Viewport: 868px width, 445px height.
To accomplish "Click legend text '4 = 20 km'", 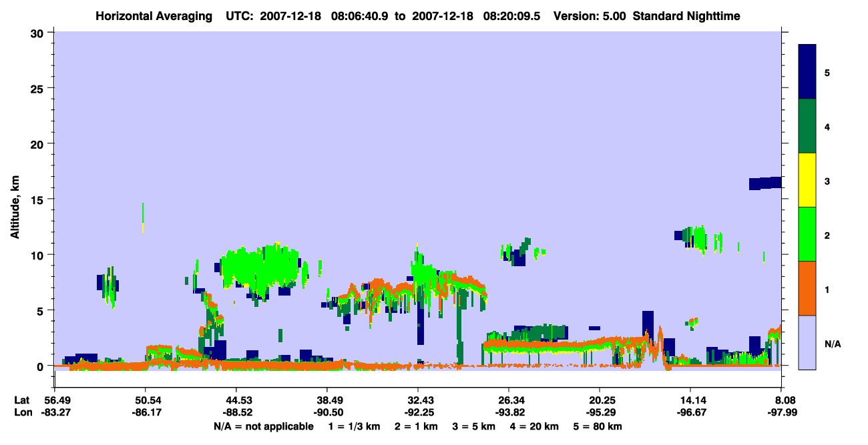I will click(534, 426).
